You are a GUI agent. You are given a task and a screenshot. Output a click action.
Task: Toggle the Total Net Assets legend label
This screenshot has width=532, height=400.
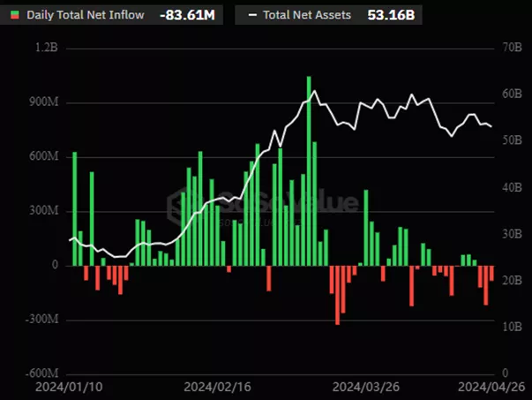point(306,15)
